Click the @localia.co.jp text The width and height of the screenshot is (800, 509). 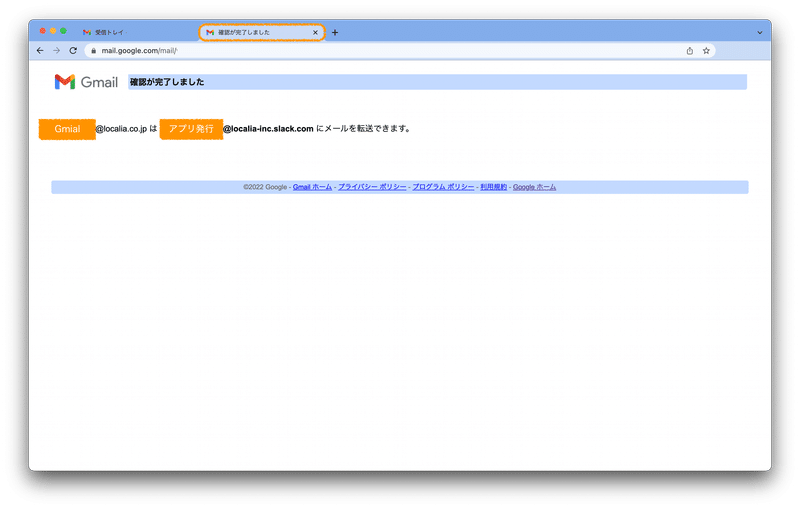121,129
